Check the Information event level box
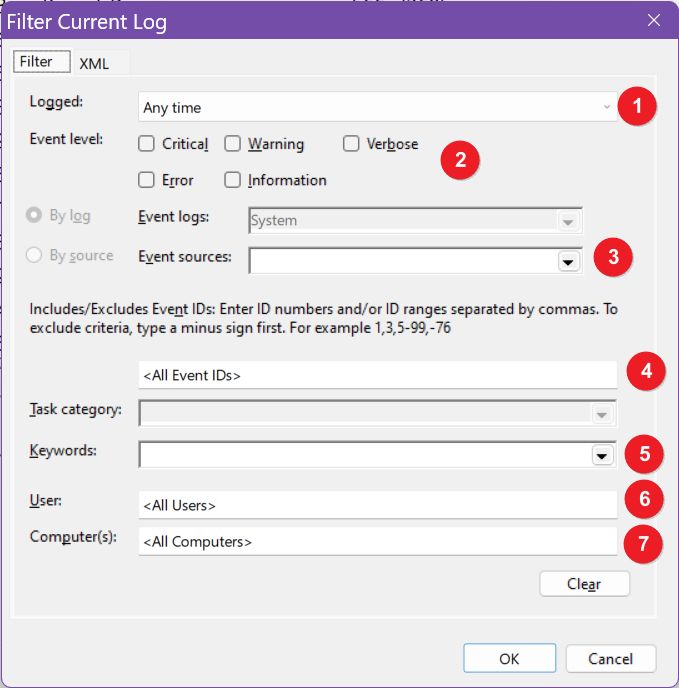Image resolution: width=679 pixels, height=688 pixels. [x=232, y=180]
